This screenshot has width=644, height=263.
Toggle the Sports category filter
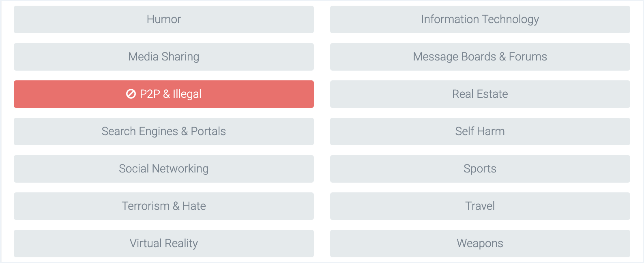(x=480, y=169)
